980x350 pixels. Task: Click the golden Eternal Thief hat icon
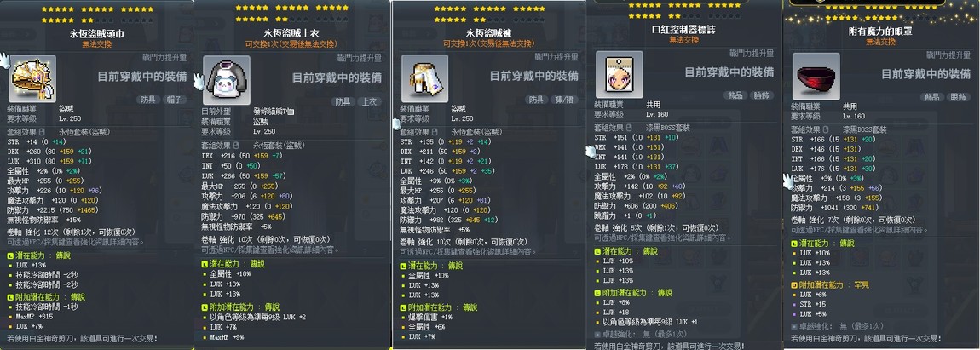point(32,78)
